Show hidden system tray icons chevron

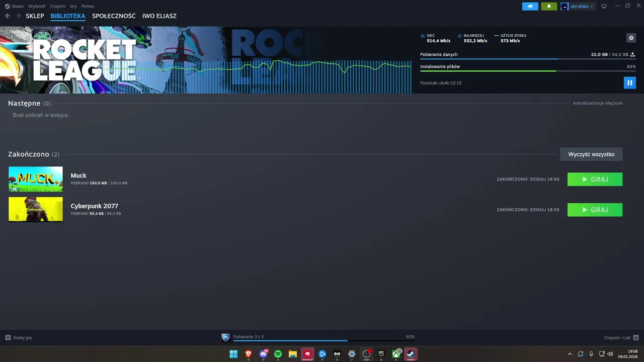tap(570, 354)
